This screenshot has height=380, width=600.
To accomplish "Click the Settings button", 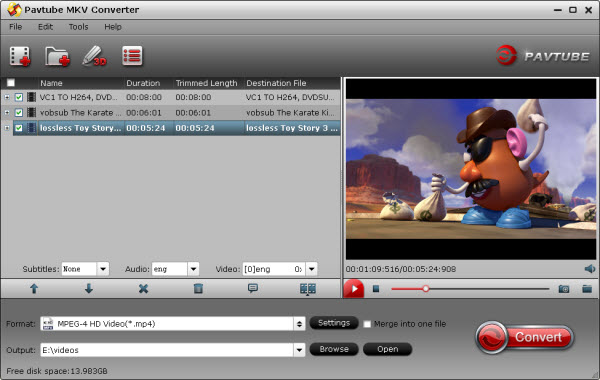I will coord(334,323).
